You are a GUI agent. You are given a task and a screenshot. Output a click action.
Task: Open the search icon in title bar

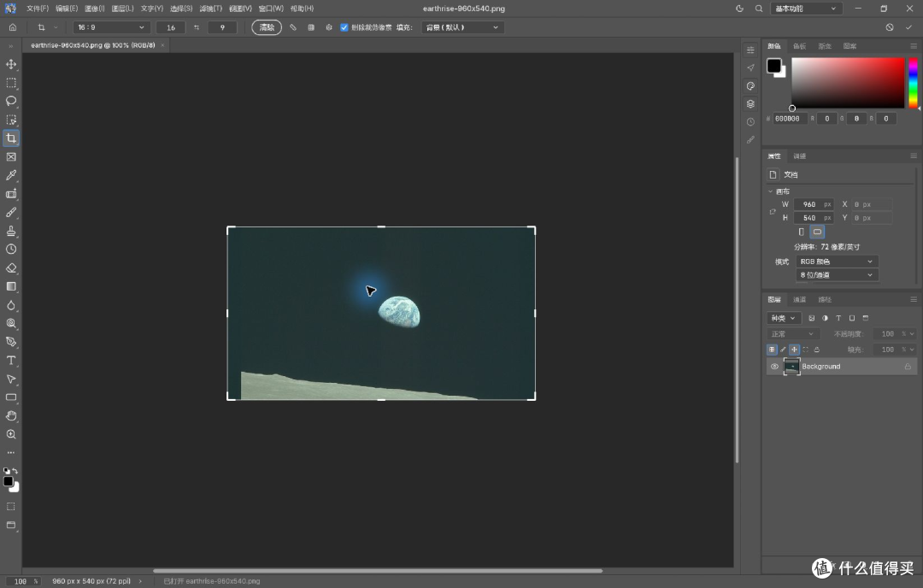coord(759,9)
